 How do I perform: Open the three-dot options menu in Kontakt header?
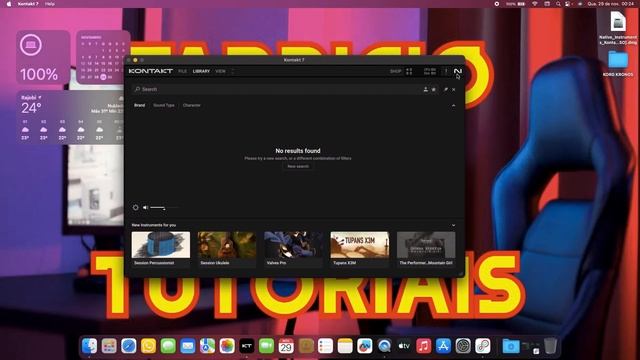pyautogui.click(x=446, y=71)
